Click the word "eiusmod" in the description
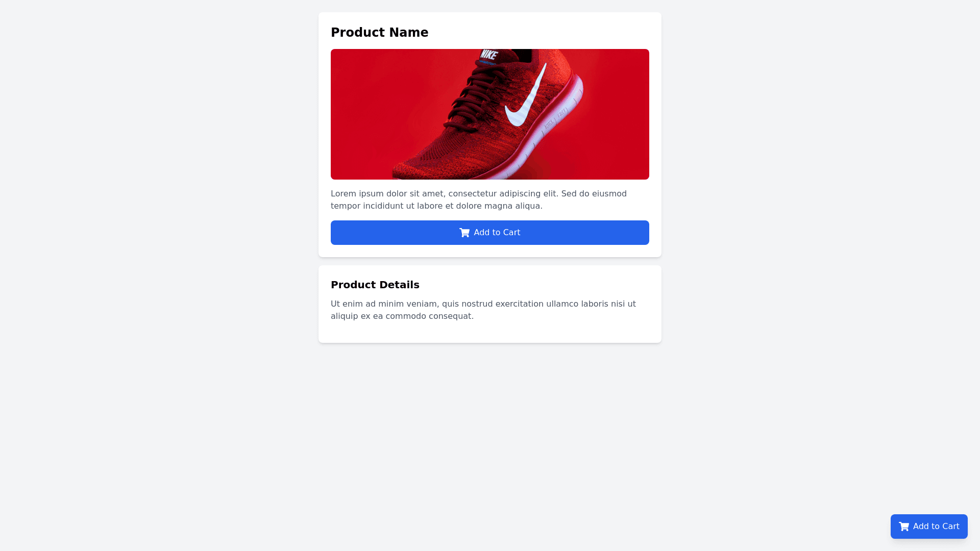Image resolution: width=980 pixels, height=551 pixels. click(x=609, y=194)
